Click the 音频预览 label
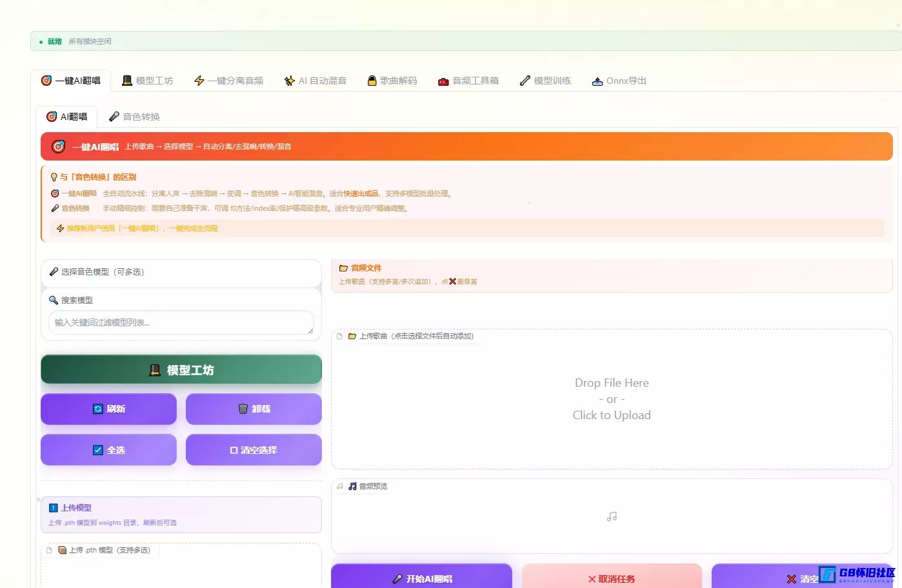 pyautogui.click(x=374, y=486)
